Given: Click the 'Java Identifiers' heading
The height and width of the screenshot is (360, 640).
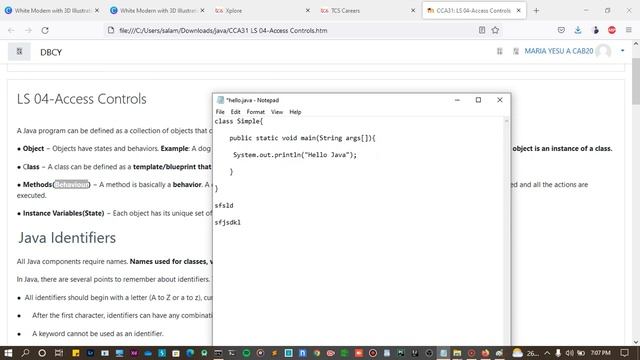Looking at the screenshot, I should 67,238.
